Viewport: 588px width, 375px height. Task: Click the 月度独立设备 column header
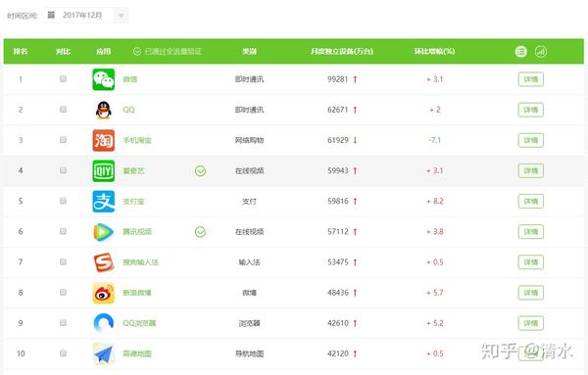click(342, 51)
